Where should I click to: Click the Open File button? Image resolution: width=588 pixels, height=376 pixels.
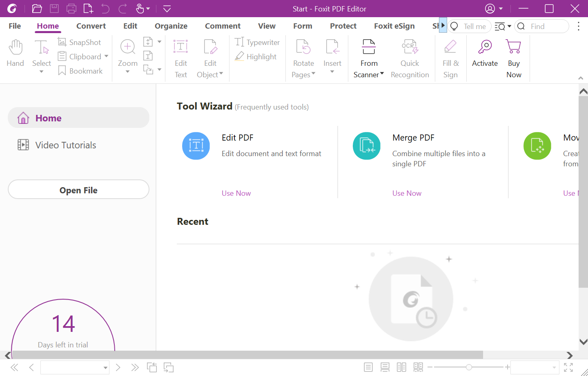point(78,190)
